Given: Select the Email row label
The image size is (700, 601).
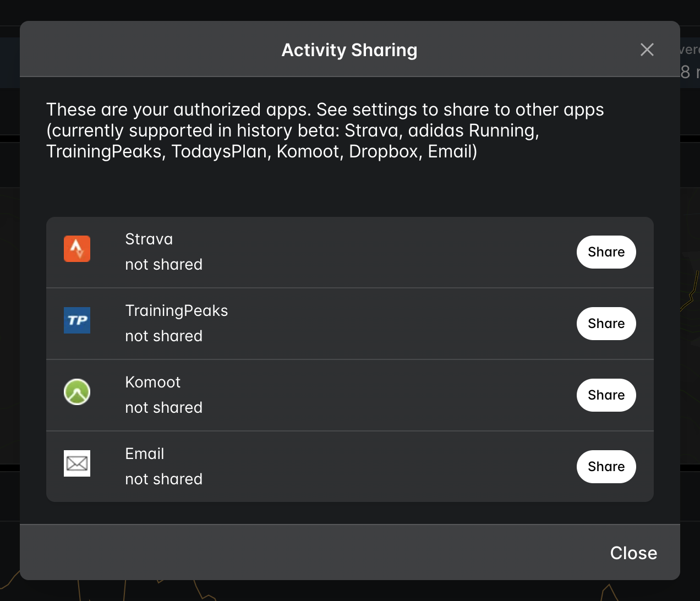Looking at the screenshot, I should tap(145, 454).
